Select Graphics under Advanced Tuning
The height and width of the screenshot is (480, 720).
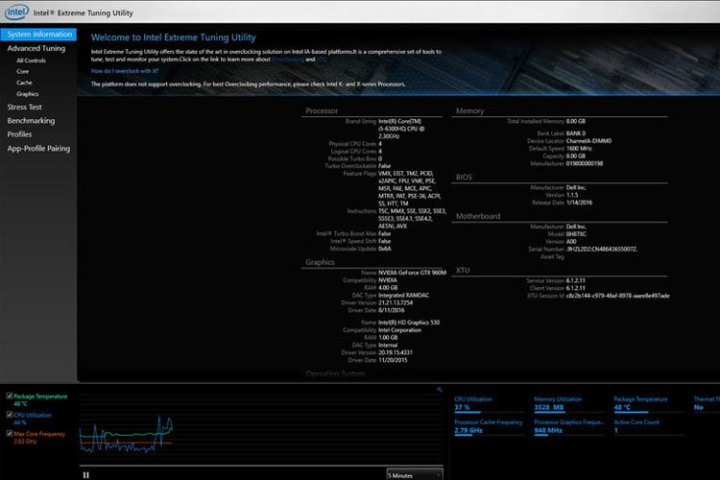[27, 94]
